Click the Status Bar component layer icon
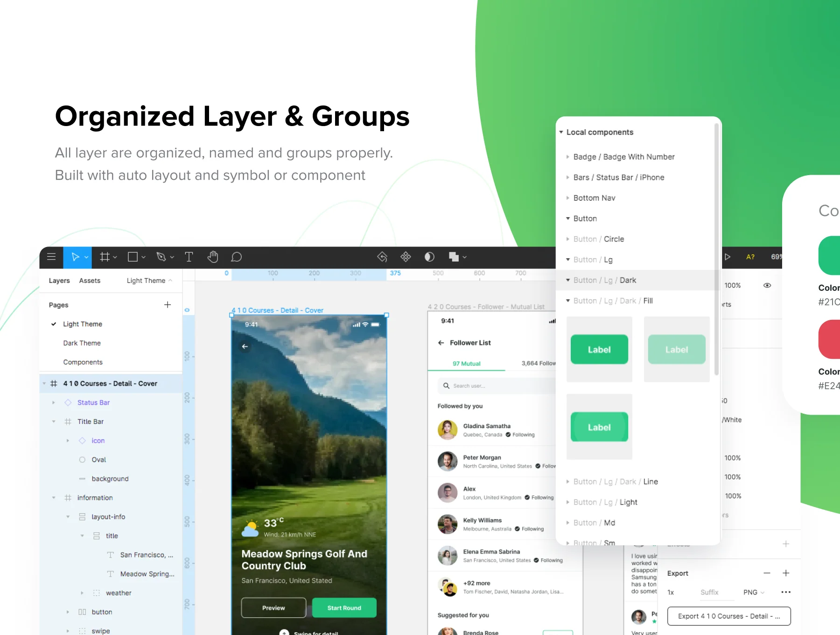This screenshot has width=840, height=635. [68, 402]
